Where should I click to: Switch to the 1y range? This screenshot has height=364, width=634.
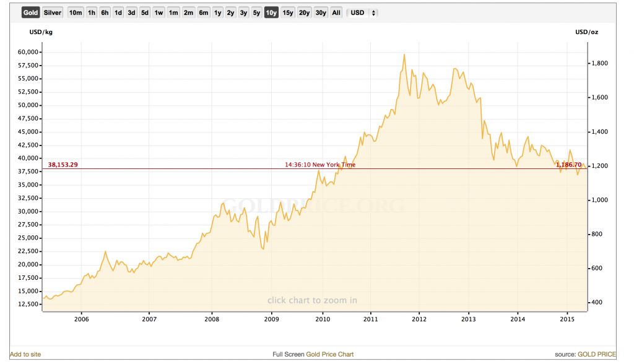click(217, 12)
